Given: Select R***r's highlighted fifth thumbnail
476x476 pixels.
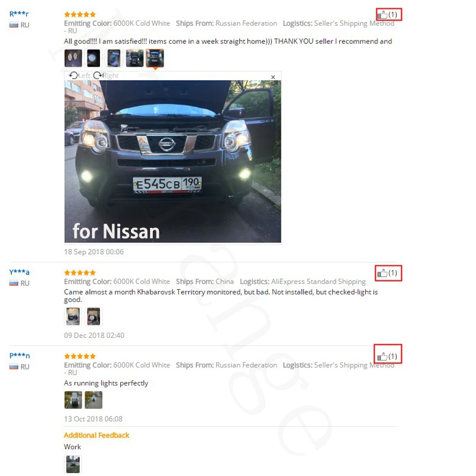Looking at the screenshot, I should tap(155, 58).
